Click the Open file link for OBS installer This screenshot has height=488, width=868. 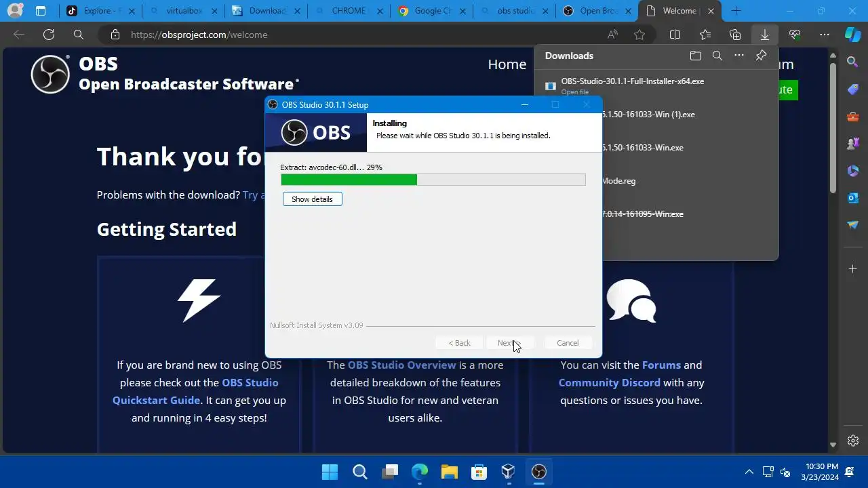pyautogui.click(x=574, y=92)
